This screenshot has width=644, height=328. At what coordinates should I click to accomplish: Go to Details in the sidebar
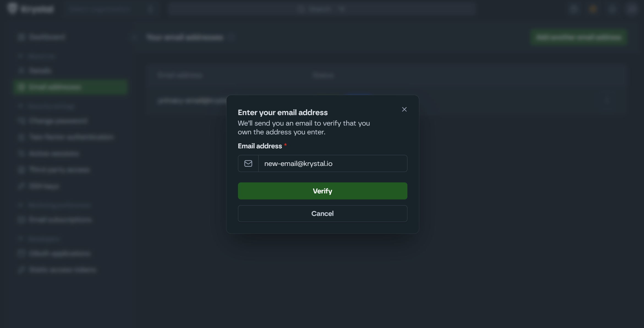pos(40,71)
